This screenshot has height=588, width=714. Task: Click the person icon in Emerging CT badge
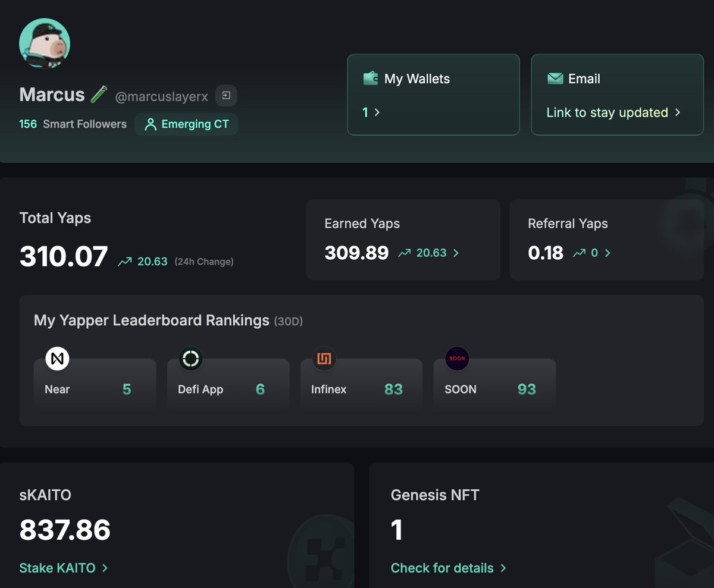[x=151, y=124]
